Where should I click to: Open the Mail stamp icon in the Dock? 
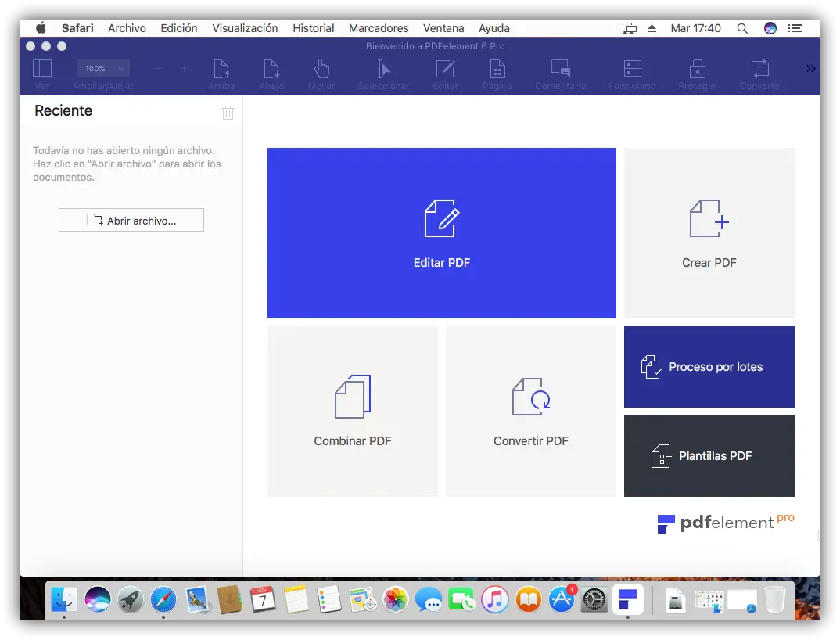[x=197, y=599]
